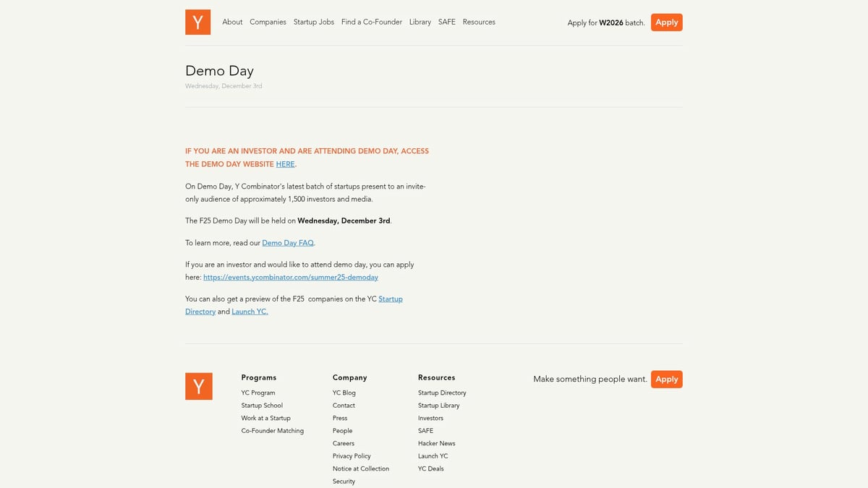Open the Investors footer link
The width and height of the screenshot is (868, 488).
tap(430, 419)
